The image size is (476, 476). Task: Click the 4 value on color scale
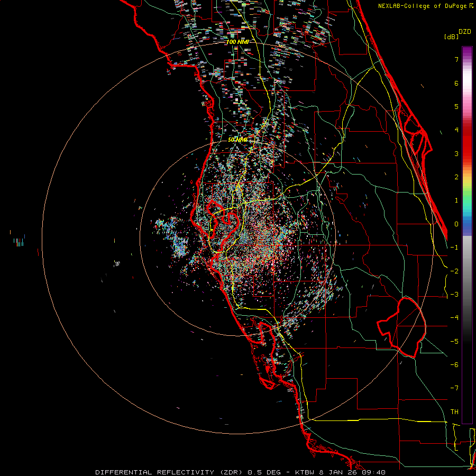(456, 130)
